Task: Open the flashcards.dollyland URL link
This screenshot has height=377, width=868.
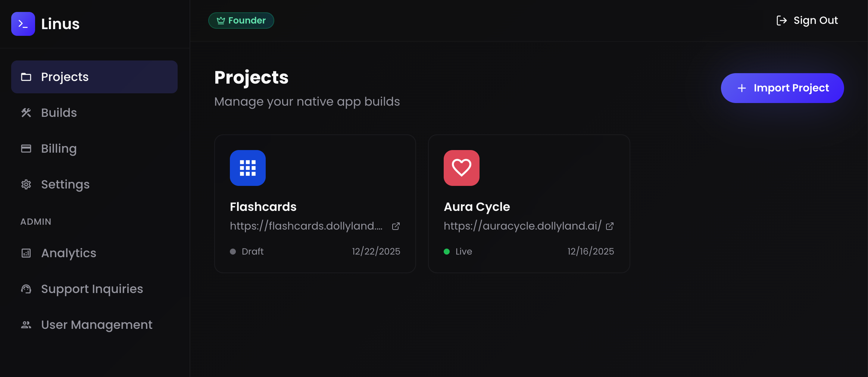Action: point(306,226)
